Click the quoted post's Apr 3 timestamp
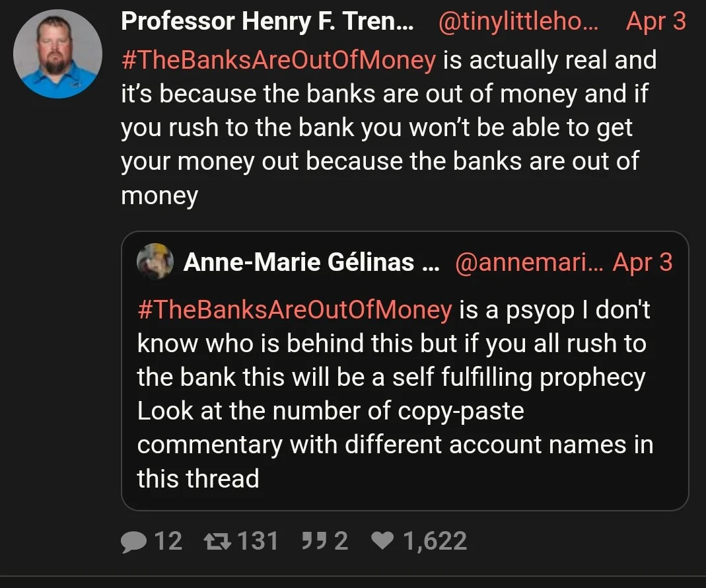 pos(642,263)
